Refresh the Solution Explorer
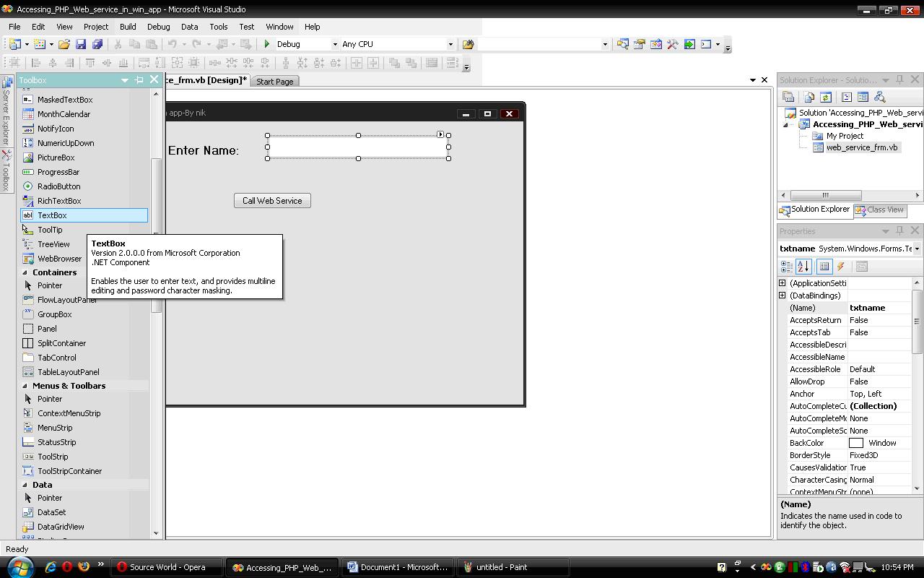Image resolution: width=924 pixels, height=578 pixels. click(826, 97)
